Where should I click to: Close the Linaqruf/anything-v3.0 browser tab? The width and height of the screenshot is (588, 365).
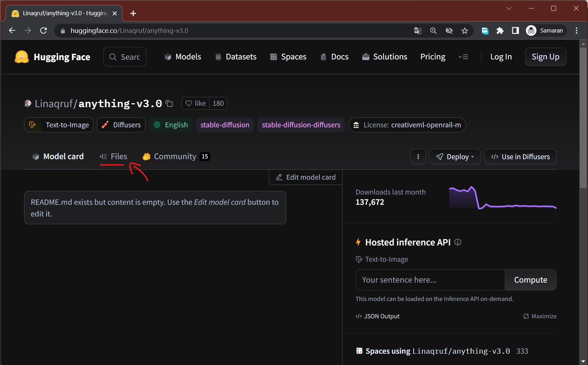(115, 13)
